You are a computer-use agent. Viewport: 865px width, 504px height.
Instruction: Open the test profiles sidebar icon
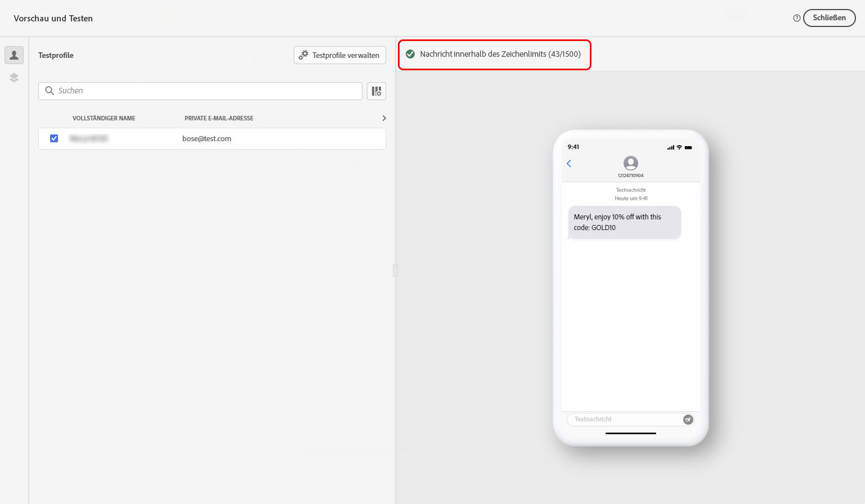[x=14, y=55]
